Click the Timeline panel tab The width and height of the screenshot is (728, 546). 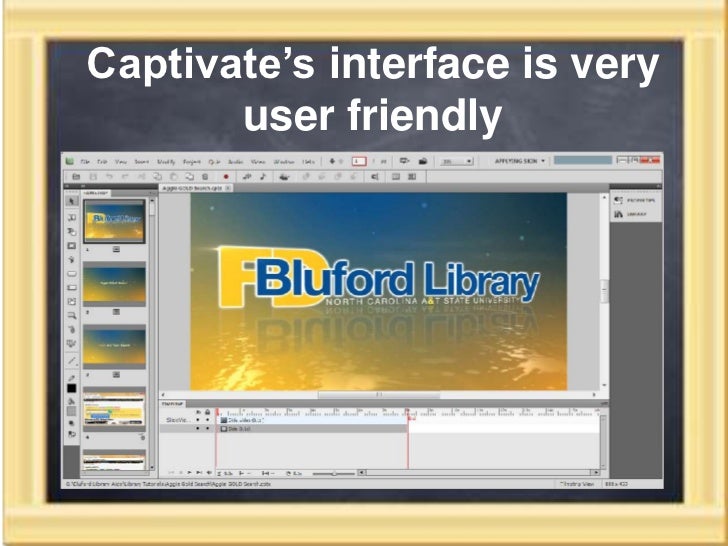[x=172, y=404]
